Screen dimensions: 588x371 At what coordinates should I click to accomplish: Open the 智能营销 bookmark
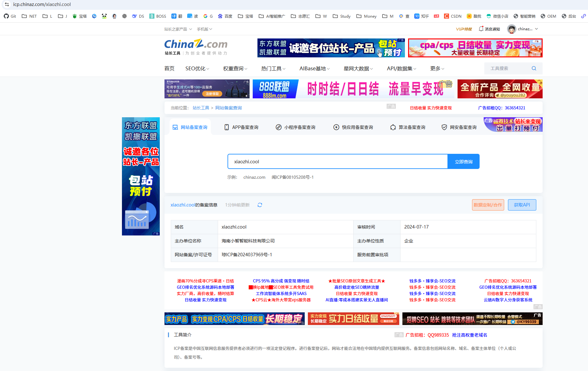(x=524, y=16)
